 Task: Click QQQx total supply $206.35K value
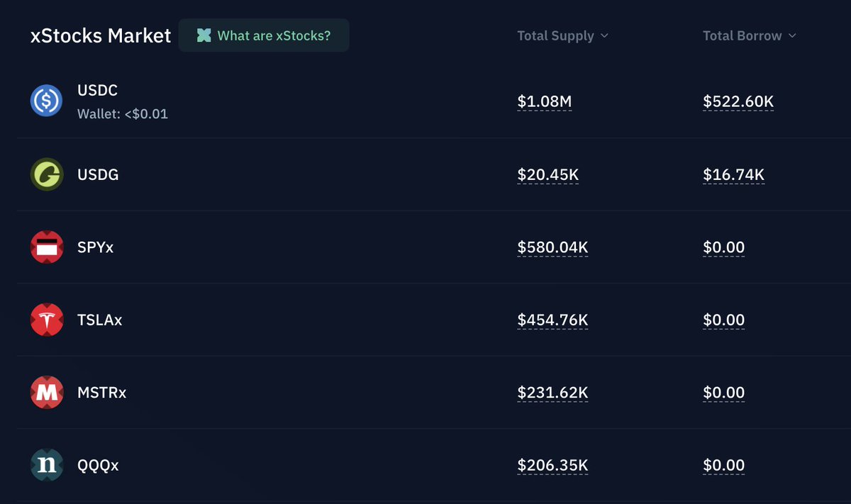552,466
